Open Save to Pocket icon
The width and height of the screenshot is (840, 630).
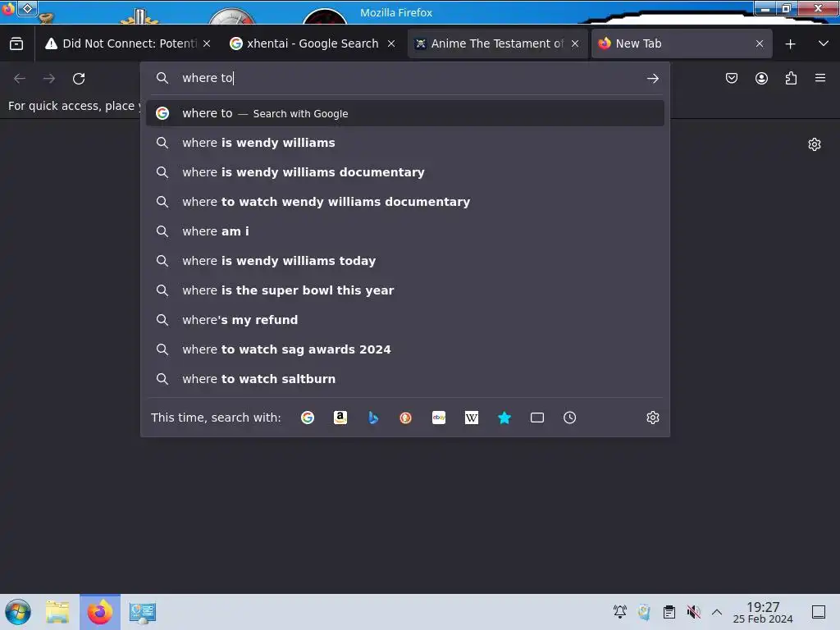coord(731,78)
